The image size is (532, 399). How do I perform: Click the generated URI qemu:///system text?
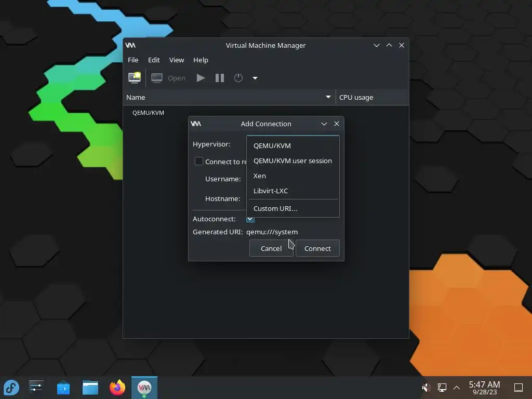pos(272,232)
